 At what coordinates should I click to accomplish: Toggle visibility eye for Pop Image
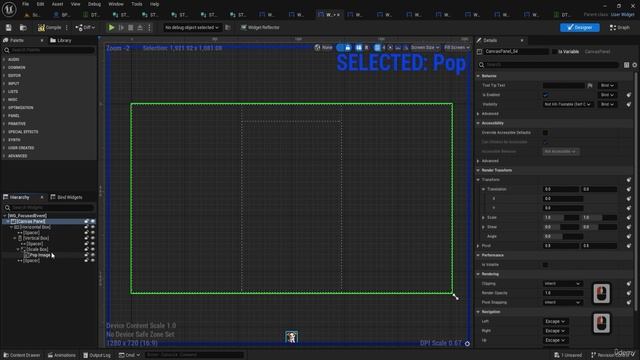pos(93,255)
